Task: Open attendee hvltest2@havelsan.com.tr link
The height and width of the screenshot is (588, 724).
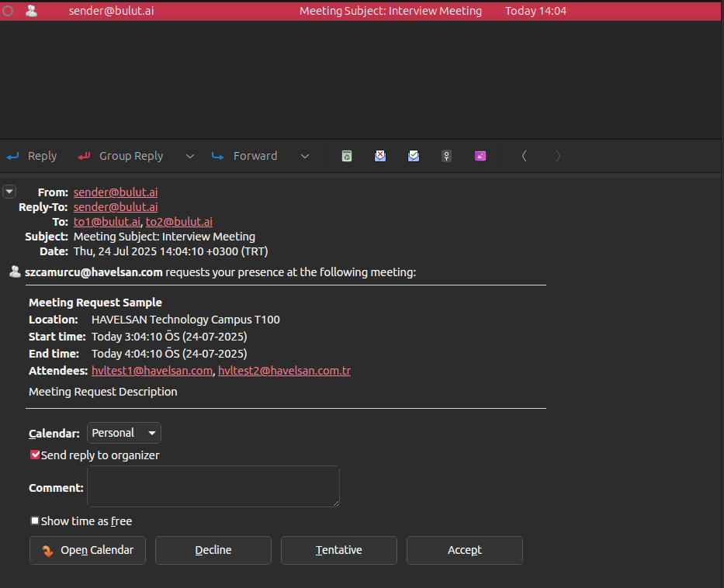Action: [x=285, y=371]
